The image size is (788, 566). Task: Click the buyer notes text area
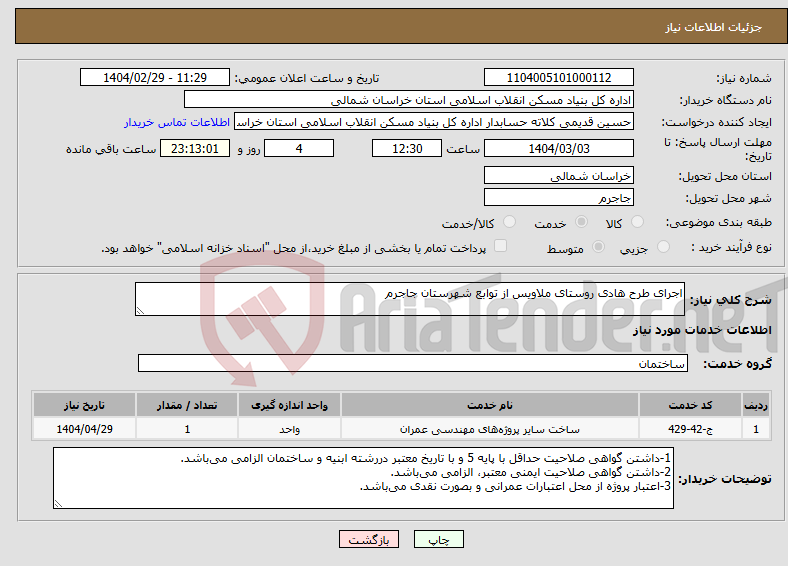coord(363,478)
